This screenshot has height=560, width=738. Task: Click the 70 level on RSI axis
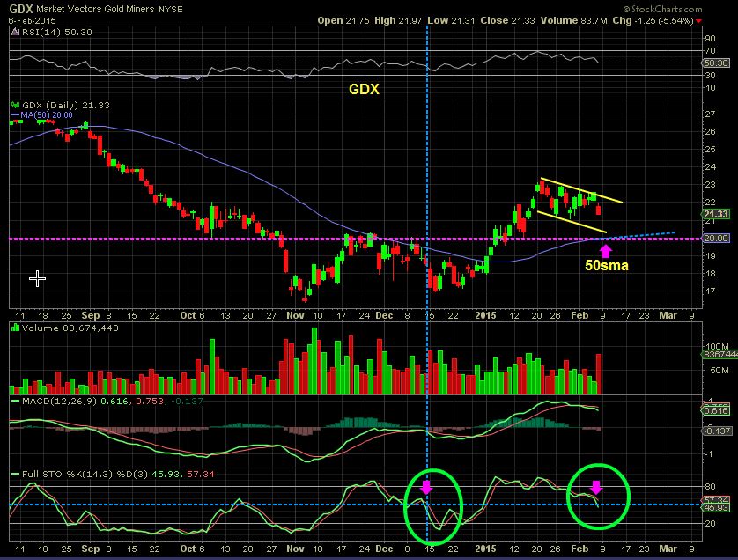[710, 50]
